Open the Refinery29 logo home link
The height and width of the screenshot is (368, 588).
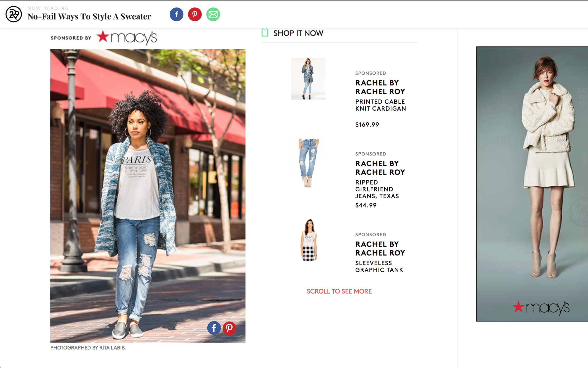click(14, 14)
